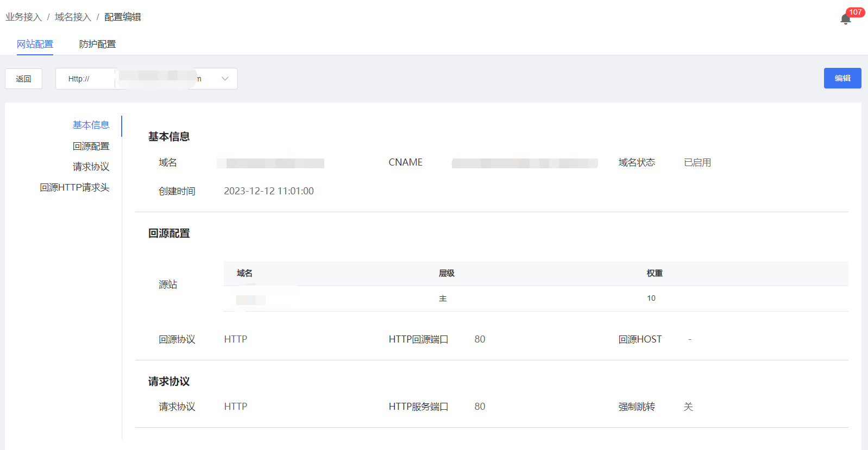The width and height of the screenshot is (868, 450).
Task: Navigate to 域名接入 breadcrumb link
Action: pyautogui.click(x=73, y=17)
